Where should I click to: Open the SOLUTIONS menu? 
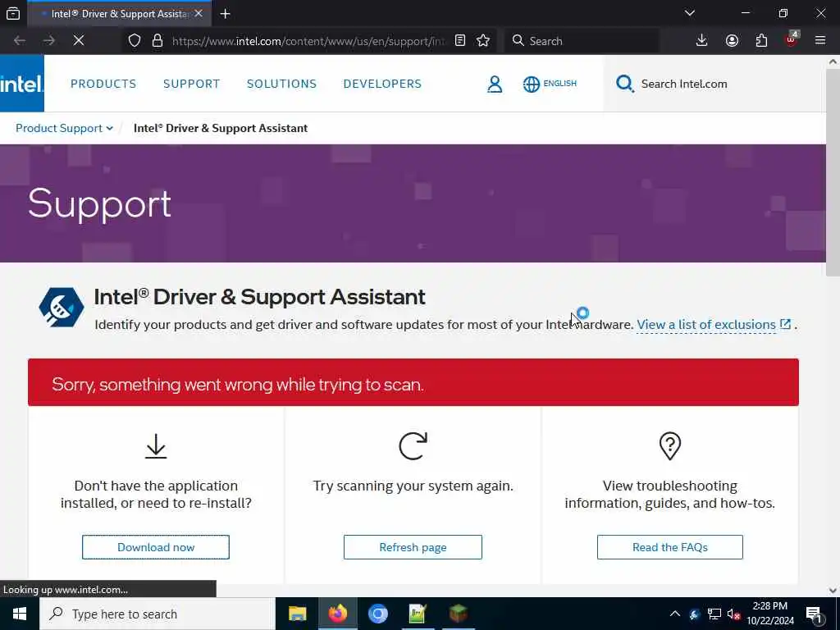click(x=282, y=84)
